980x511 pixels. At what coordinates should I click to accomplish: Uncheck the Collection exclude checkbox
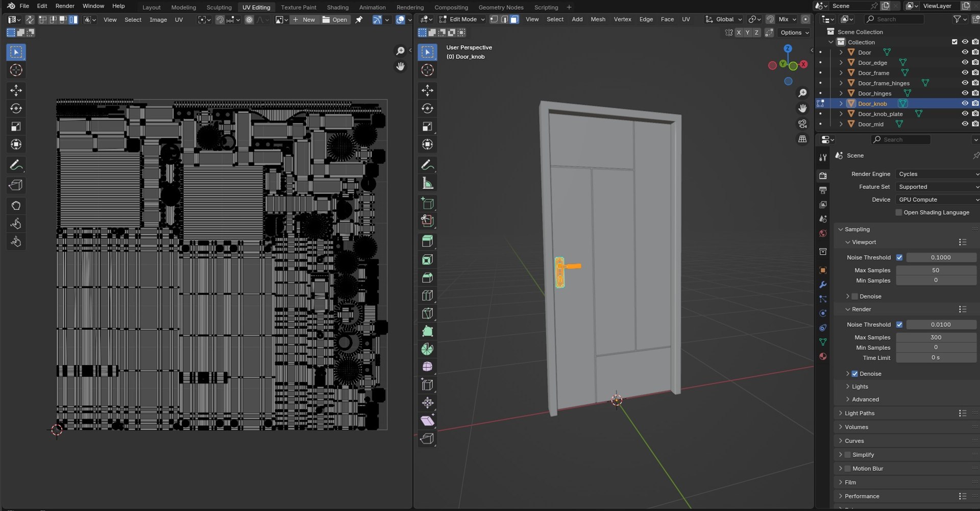[954, 42]
